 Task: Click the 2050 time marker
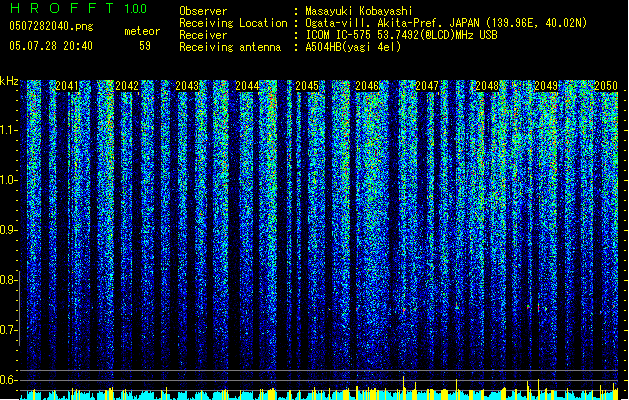point(606,86)
